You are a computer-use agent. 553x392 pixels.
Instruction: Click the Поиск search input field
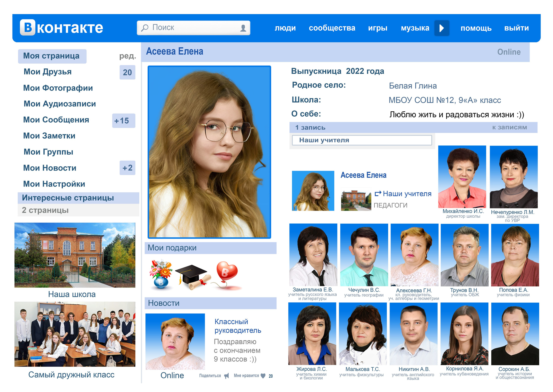[193, 28]
